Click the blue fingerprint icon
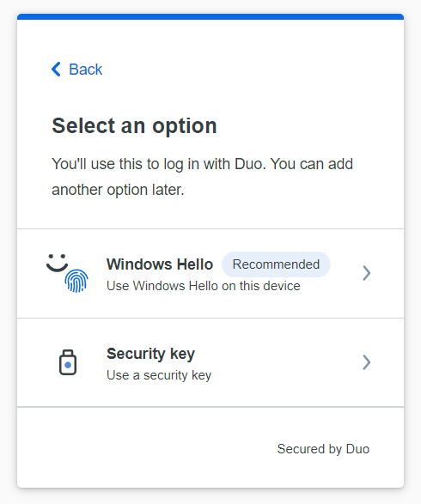The image size is (421, 504). pos(76,281)
